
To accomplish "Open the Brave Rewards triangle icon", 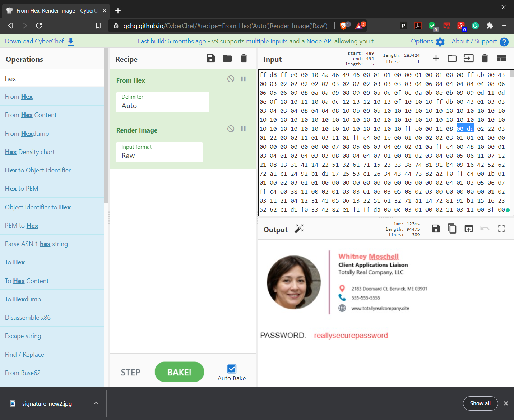I will pos(359,26).
